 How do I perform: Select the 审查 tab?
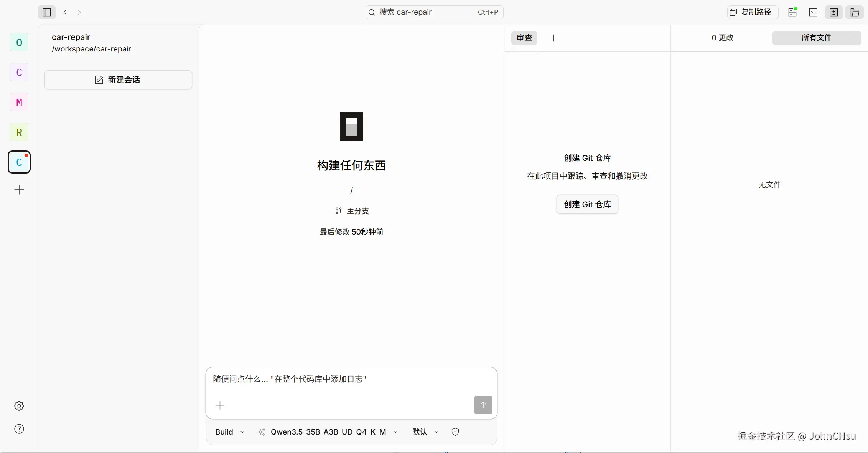pos(524,38)
